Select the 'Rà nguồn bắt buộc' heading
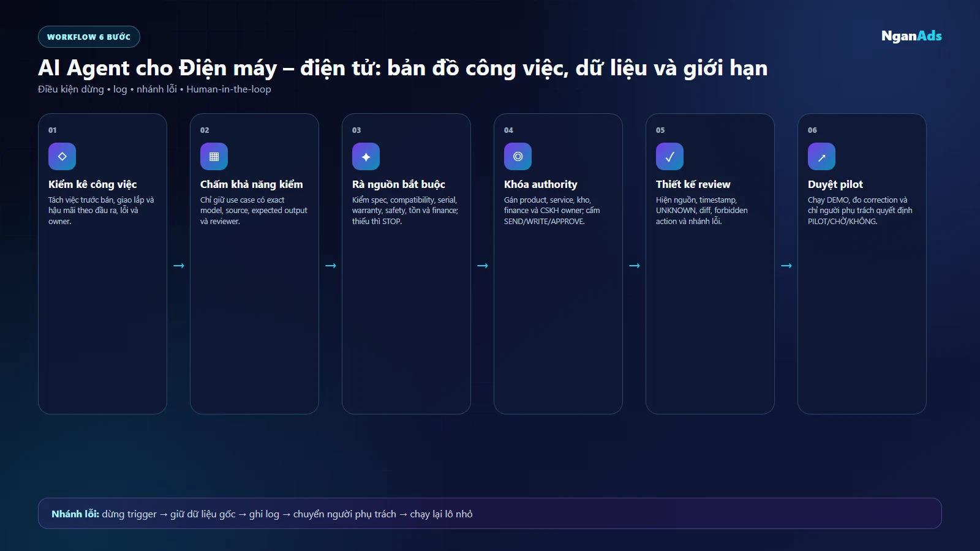The image size is (980, 551). point(398,184)
